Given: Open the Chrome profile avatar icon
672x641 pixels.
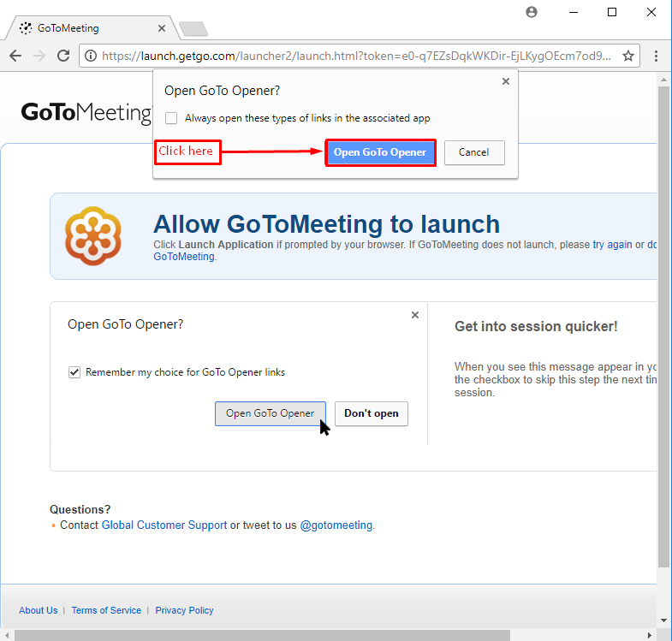Looking at the screenshot, I should pos(532,12).
